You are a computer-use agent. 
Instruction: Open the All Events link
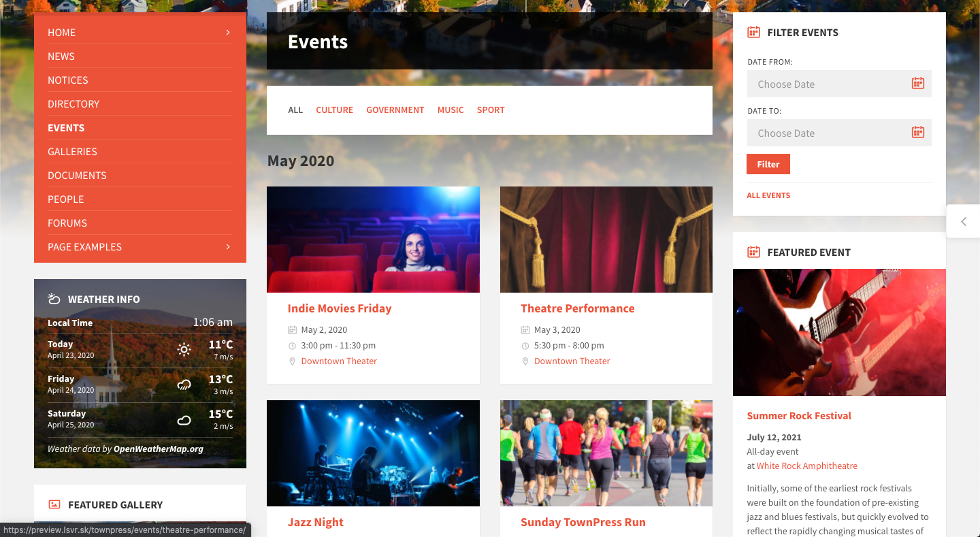(768, 195)
